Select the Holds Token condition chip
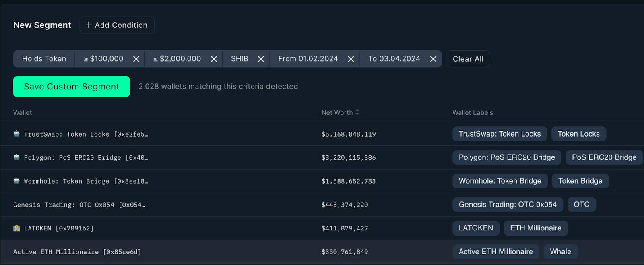Screen dimensions: 644x265 [44, 59]
